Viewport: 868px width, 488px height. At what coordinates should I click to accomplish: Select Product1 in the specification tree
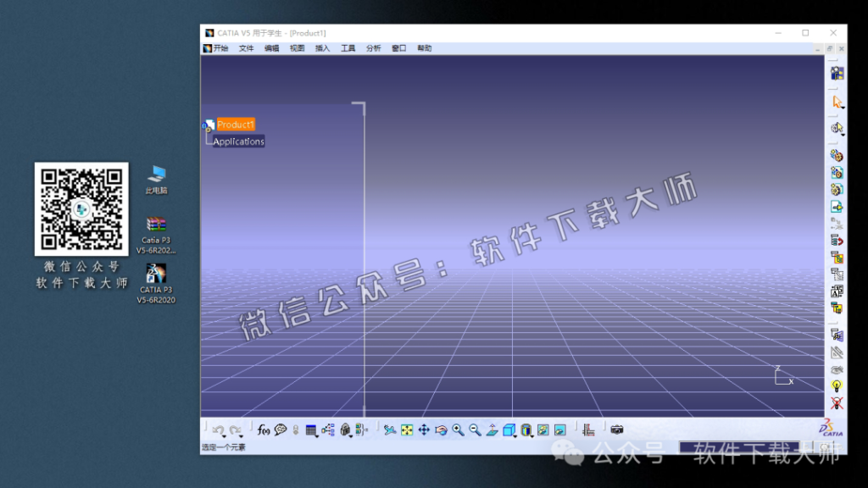click(x=234, y=125)
